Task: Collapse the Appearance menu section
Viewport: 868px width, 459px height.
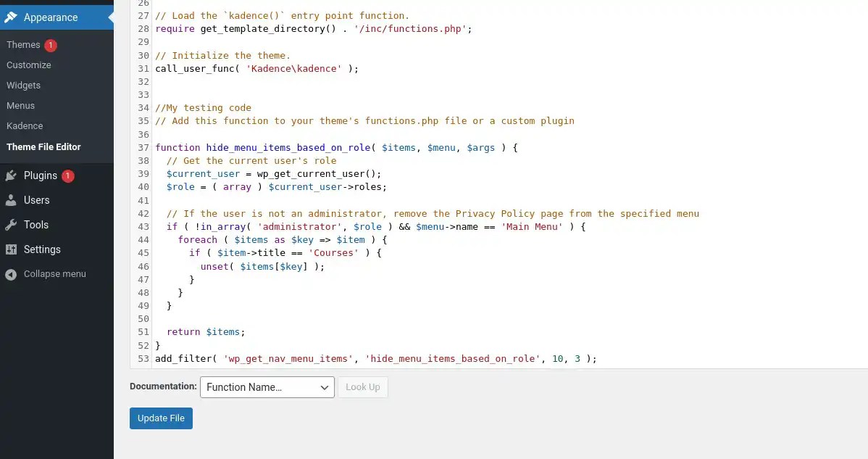Action: (x=51, y=17)
